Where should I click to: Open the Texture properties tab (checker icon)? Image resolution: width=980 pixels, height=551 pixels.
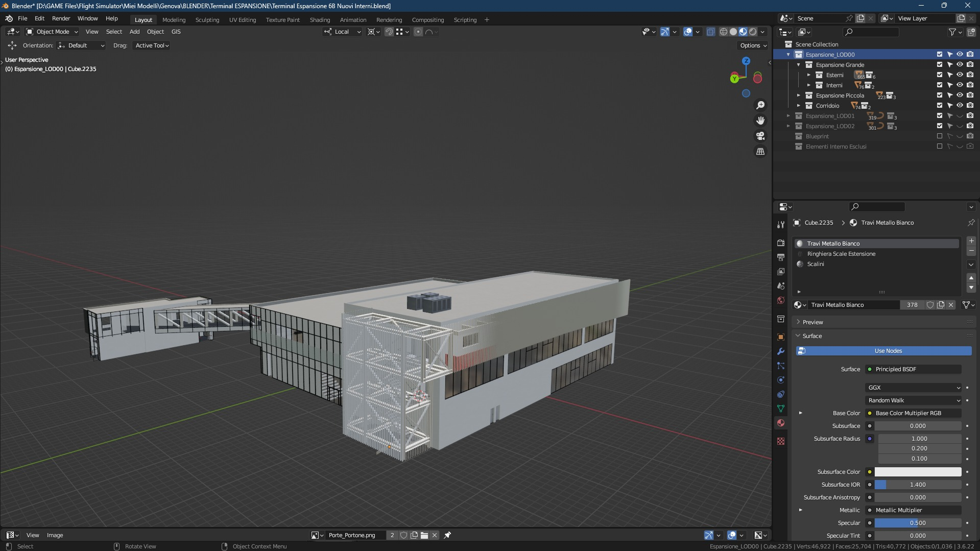(x=780, y=441)
